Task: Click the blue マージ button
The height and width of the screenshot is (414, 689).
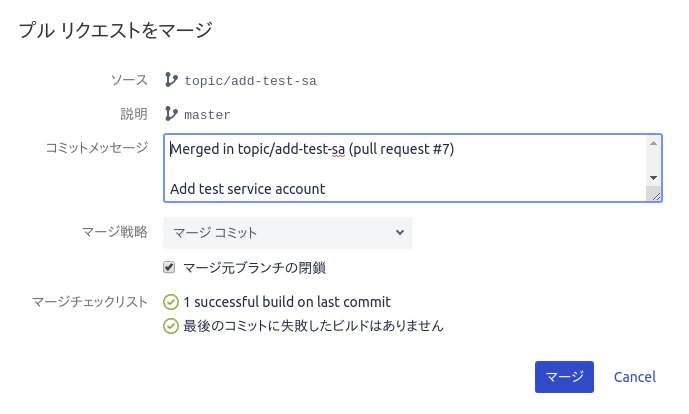Action: pyautogui.click(x=564, y=377)
